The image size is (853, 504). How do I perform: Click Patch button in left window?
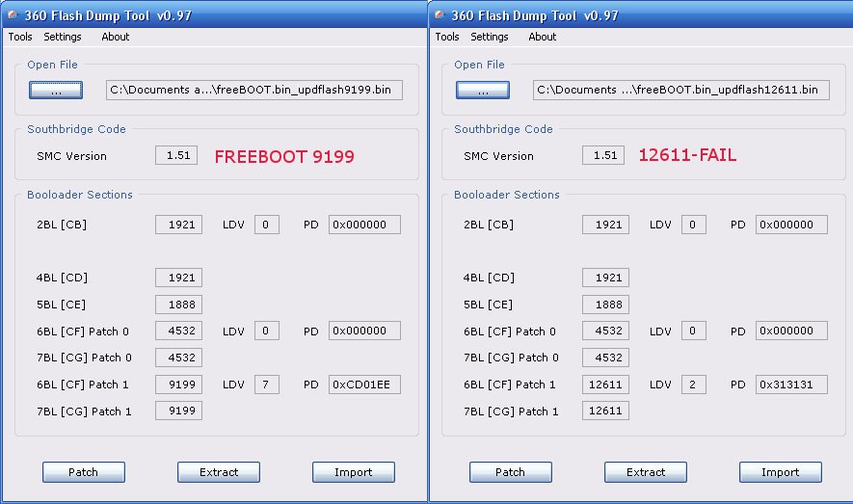[x=84, y=472]
